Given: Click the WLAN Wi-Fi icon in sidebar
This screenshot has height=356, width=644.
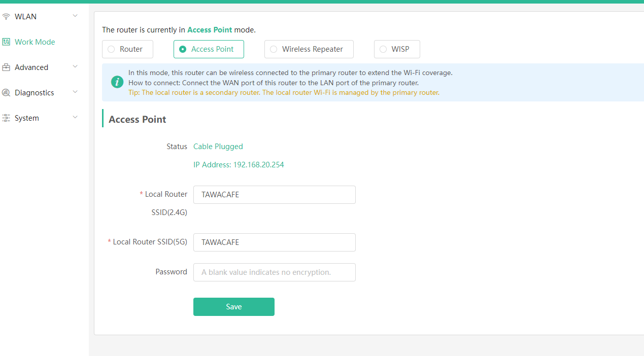Looking at the screenshot, I should [x=6, y=17].
